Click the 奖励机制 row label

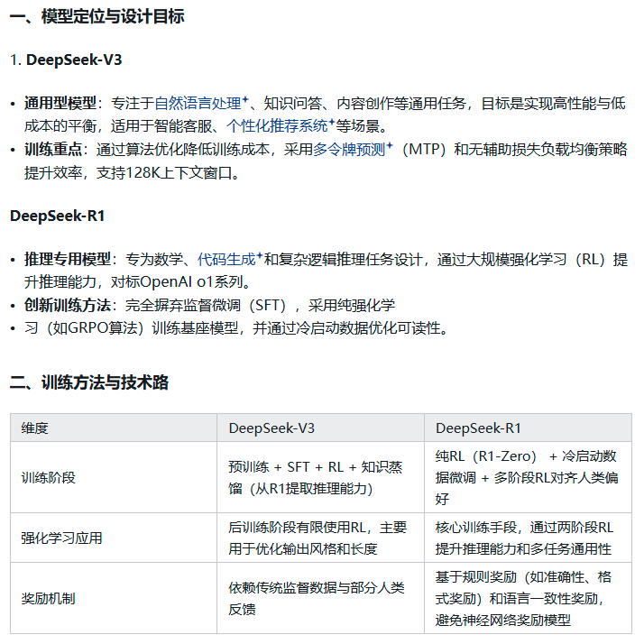coord(48,598)
